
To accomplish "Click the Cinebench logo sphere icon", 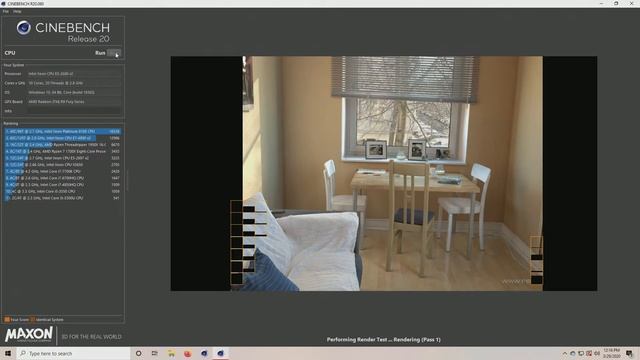I will [23, 28].
